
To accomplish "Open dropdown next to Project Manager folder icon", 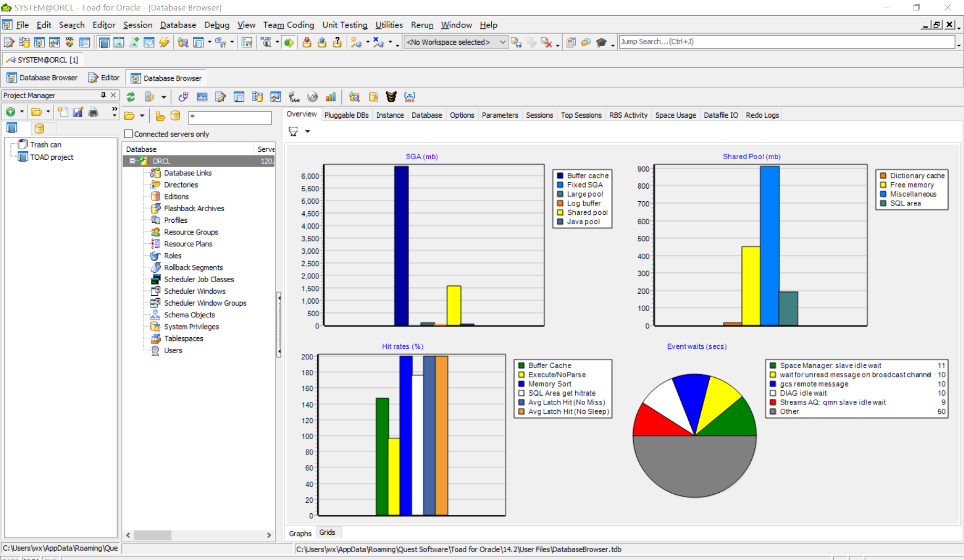I will 48,112.
